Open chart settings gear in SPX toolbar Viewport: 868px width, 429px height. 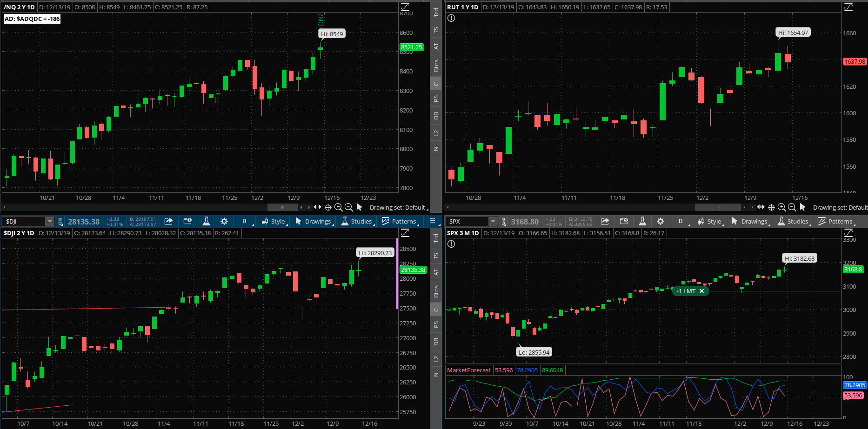click(x=661, y=221)
